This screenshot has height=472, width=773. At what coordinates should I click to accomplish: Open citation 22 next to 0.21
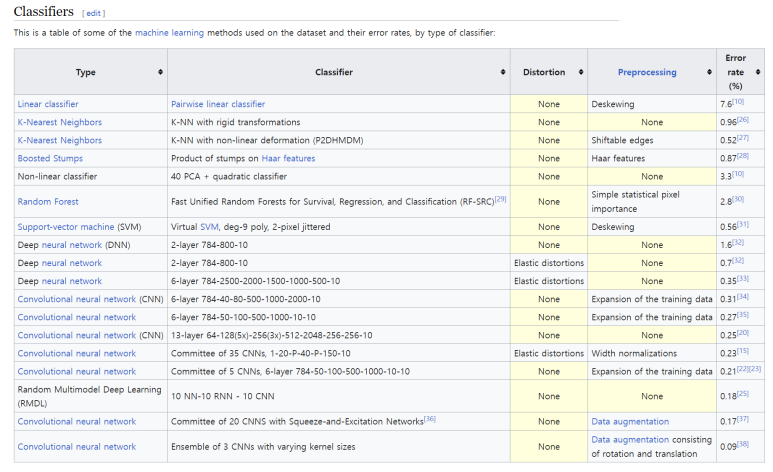(743, 369)
